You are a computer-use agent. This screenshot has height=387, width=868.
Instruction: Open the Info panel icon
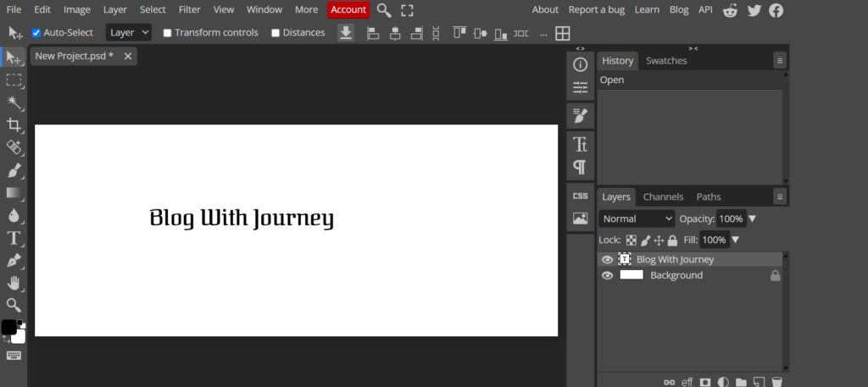[x=580, y=64]
